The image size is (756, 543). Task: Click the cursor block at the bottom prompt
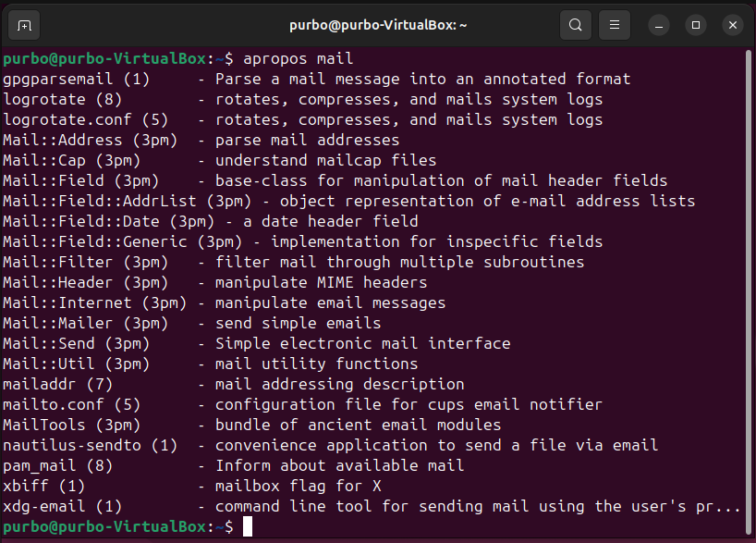click(x=248, y=526)
